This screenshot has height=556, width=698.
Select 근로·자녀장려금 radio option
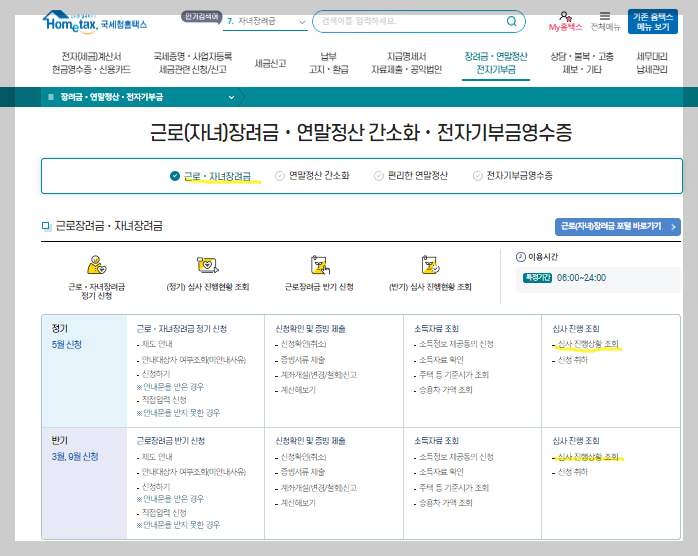click(x=175, y=176)
